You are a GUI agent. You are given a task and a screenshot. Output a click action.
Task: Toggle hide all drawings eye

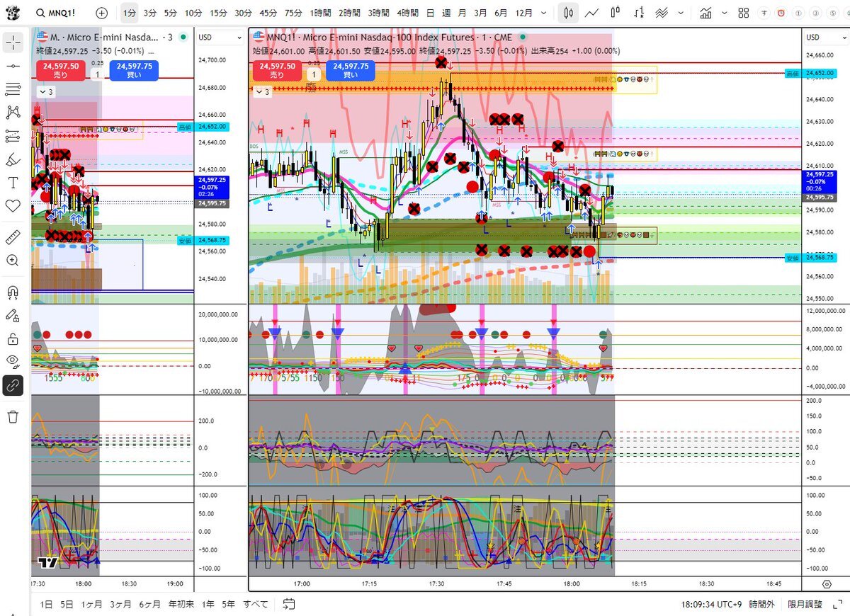pos(13,362)
